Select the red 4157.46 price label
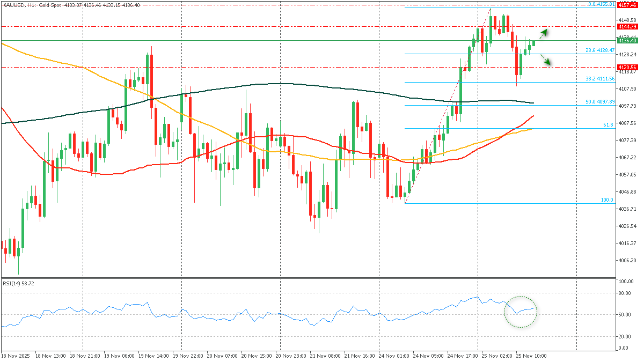The height and width of the screenshot is (362, 644). (627, 5)
